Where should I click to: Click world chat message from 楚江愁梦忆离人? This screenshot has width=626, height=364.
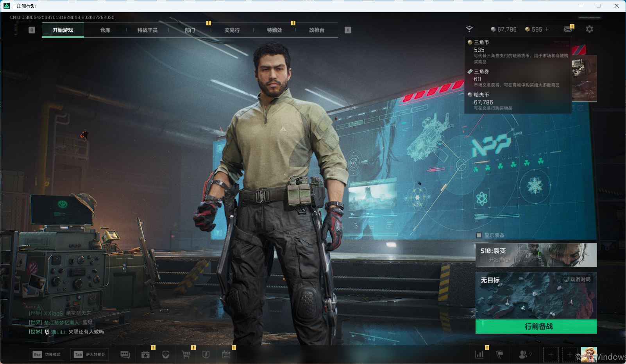[x=61, y=323]
